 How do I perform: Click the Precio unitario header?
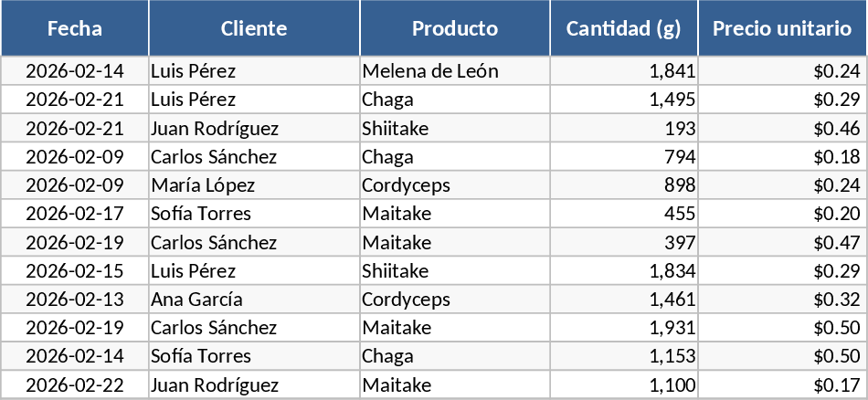tap(782, 28)
